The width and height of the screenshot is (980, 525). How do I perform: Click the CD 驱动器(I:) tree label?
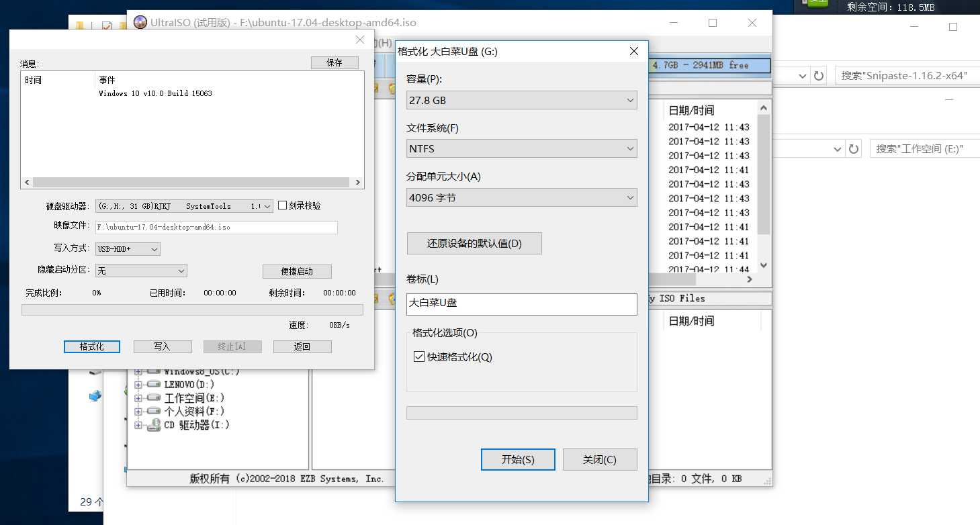pyautogui.click(x=197, y=425)
